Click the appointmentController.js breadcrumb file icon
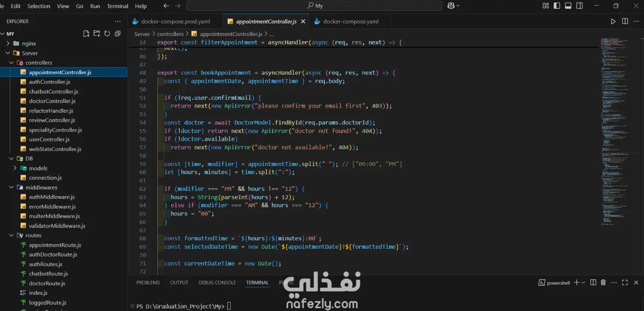The height and width of the screenshot is (311, 644). [x=194, y=34]
